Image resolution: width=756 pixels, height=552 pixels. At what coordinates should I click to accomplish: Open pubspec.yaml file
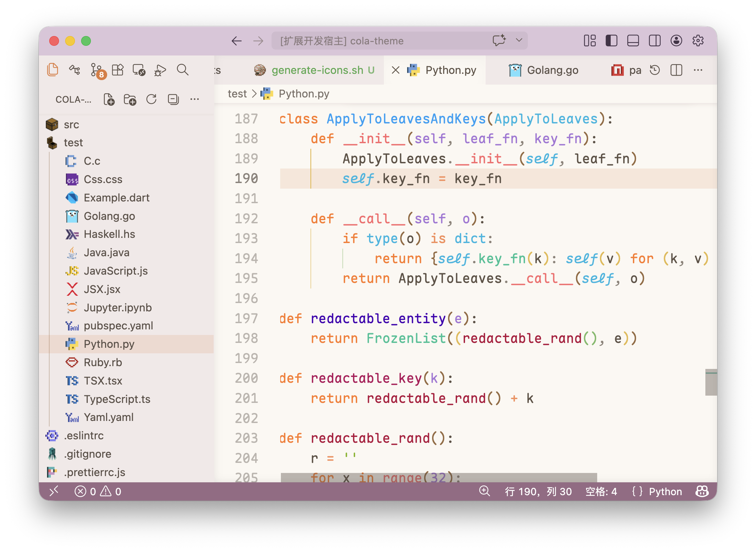click(x=127, y=326)
